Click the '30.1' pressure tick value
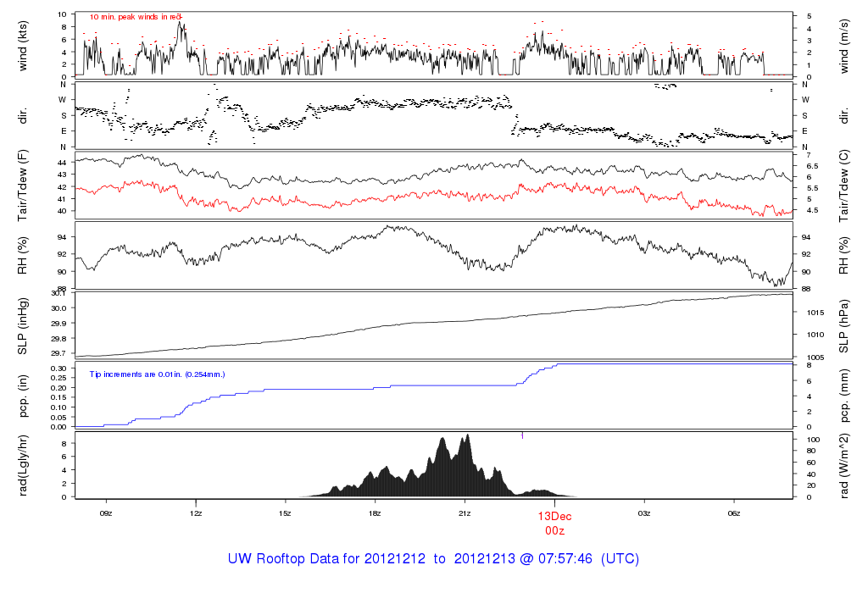Image resolution: width=868 pixels, height=593 pixels. [59, 293]
